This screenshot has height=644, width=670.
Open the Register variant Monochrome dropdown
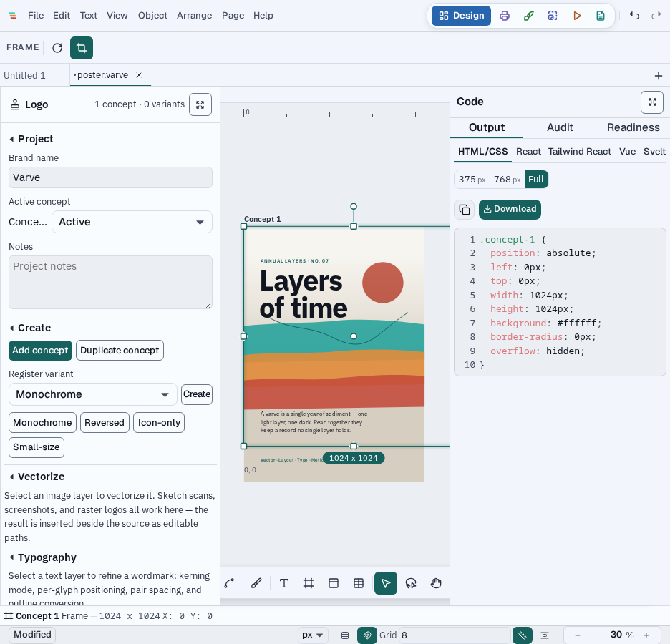(93, 394)
